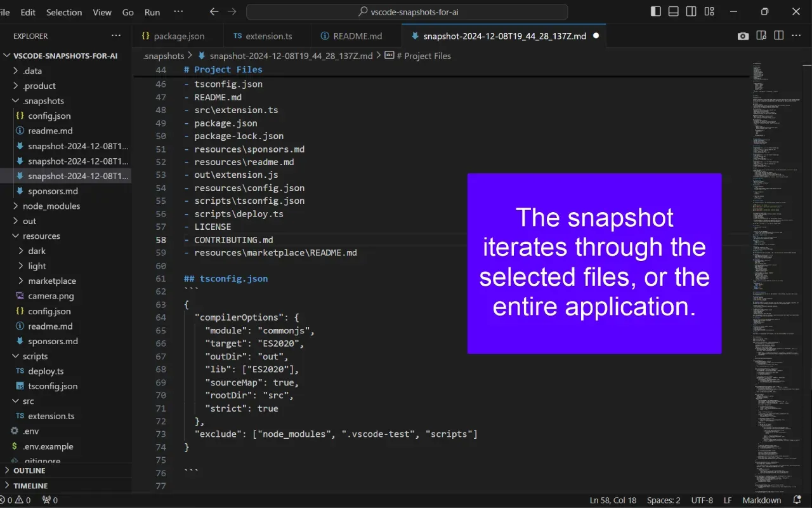The image size is (812, 508).
Task: Expand the light folder
Action: tap(36, 266)
